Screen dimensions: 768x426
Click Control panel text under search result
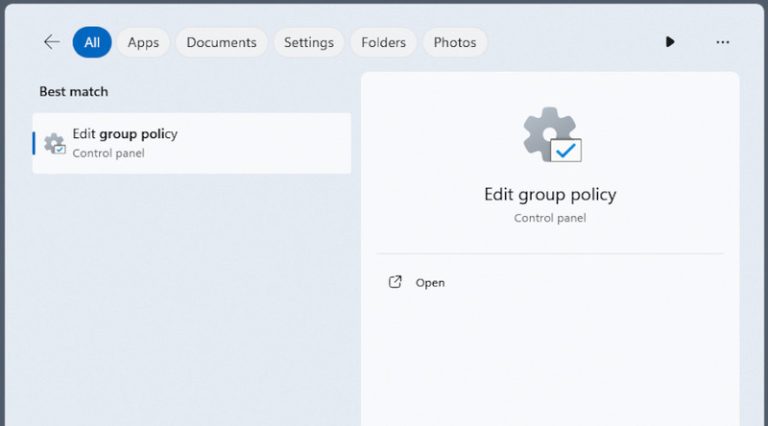coord(108,153)
